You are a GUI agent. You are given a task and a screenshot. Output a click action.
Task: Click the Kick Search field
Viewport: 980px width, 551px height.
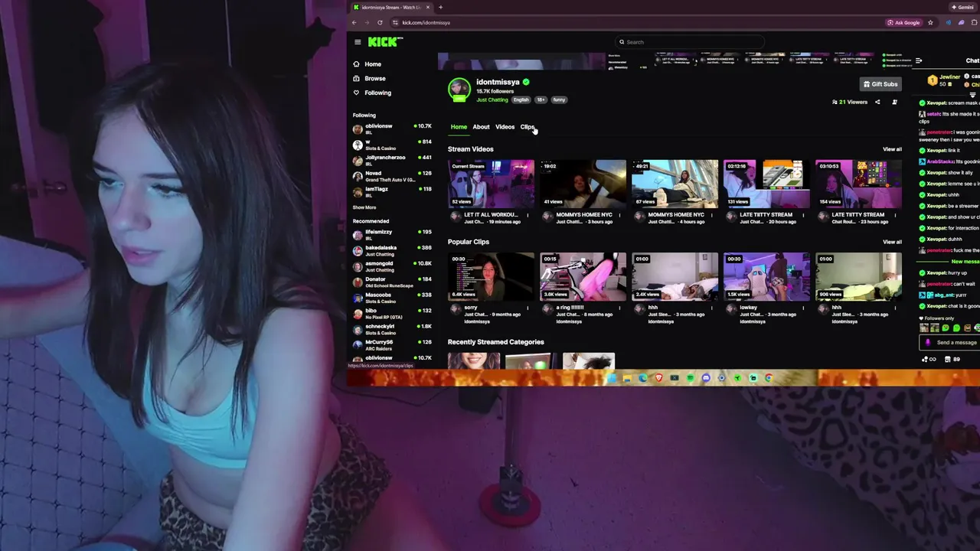pos(691,42)
